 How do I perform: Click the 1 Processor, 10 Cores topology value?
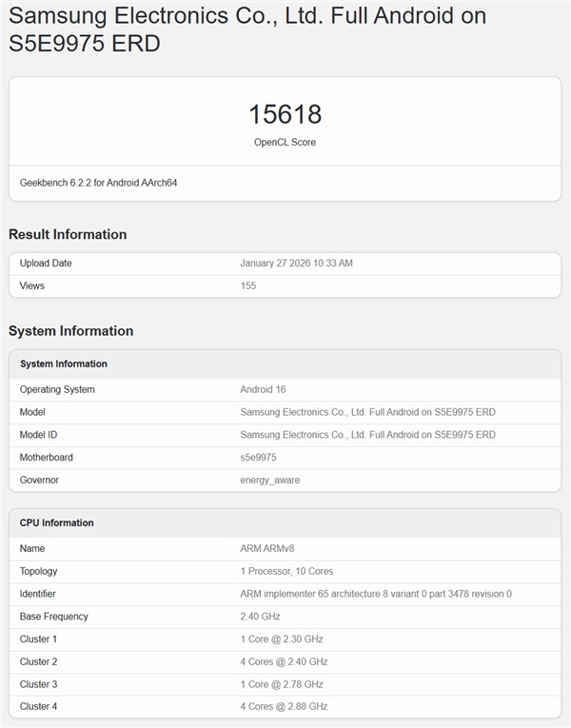pos(286,571)
